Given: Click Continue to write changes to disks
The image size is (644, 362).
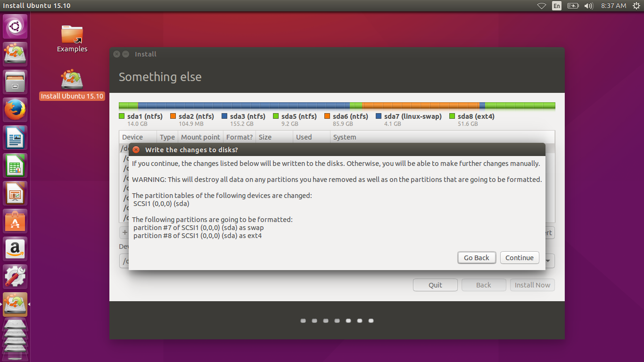Looking at the screenshot, I should click(x=520, y=258).
